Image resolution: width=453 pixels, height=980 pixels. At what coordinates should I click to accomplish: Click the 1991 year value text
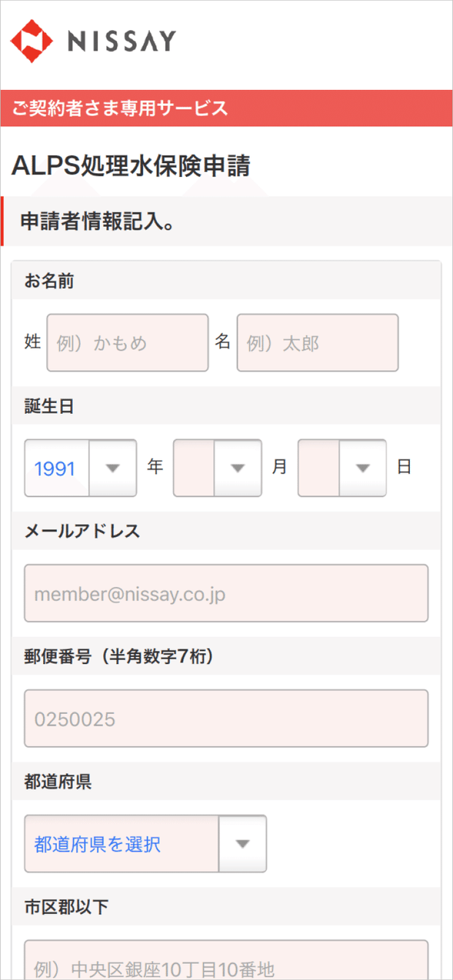[x=53, y=468]
